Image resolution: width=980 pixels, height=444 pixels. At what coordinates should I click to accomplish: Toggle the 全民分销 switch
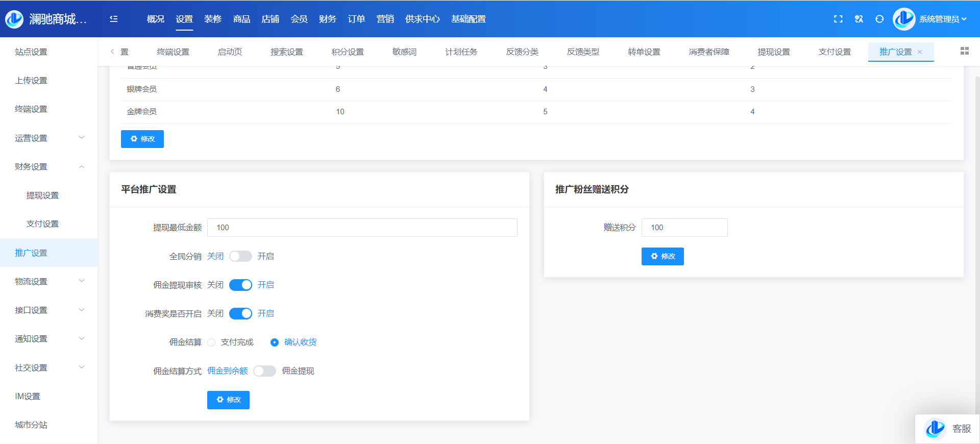coord(240,256)
